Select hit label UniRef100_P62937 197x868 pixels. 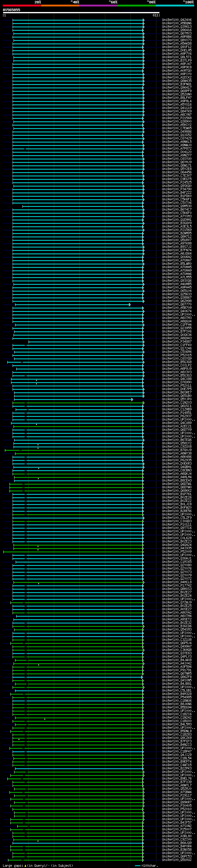pos(177,416)
